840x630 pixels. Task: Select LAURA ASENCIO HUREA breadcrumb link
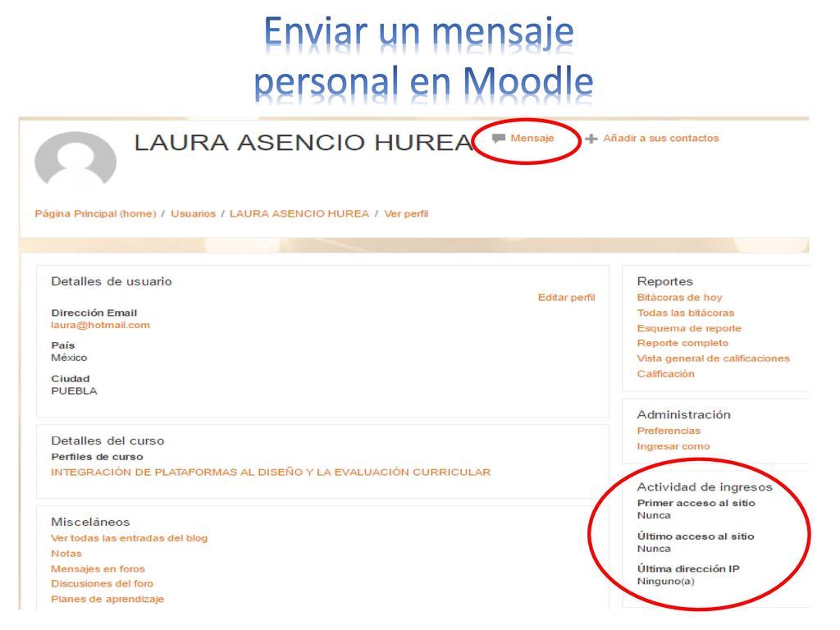(x=299, y=214)
